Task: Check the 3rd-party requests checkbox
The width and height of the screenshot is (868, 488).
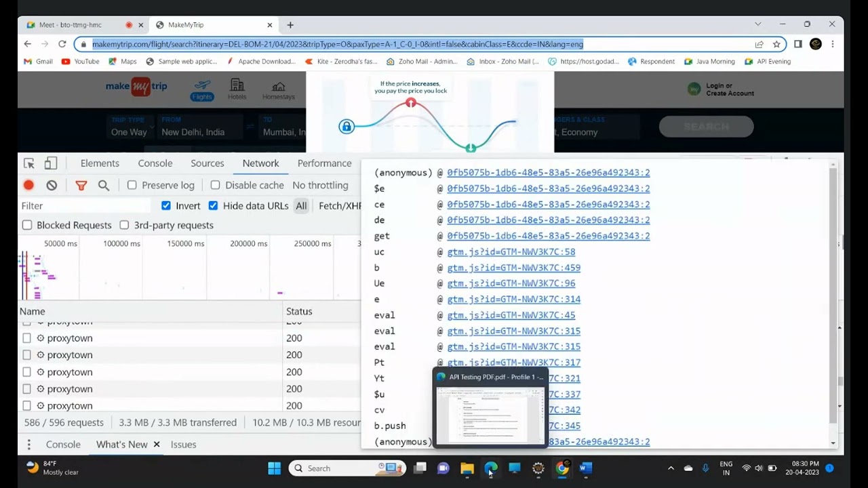Action: pyautogui.click(x=124, y=225)
